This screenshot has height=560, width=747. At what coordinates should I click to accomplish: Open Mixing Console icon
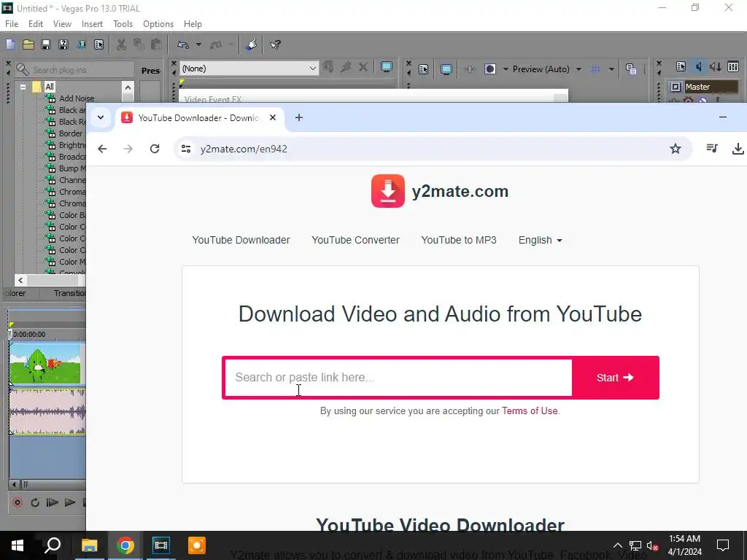click(733, 66)
